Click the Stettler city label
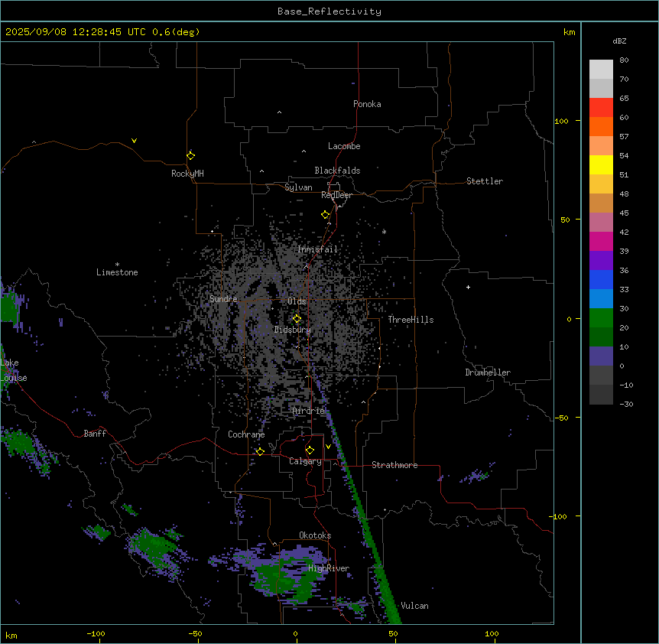This screenshot has height=644, width=659. tap(485, 181)
